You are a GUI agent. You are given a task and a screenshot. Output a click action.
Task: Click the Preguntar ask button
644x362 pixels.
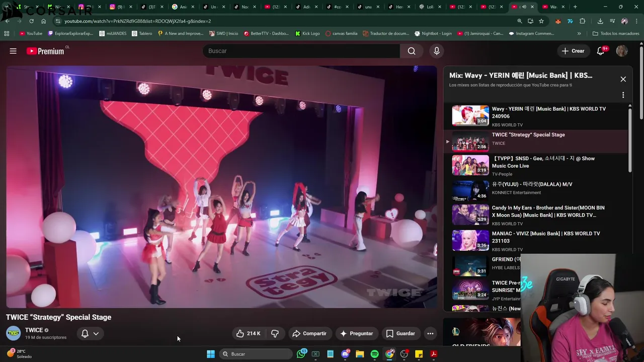[x=356, y=333]
